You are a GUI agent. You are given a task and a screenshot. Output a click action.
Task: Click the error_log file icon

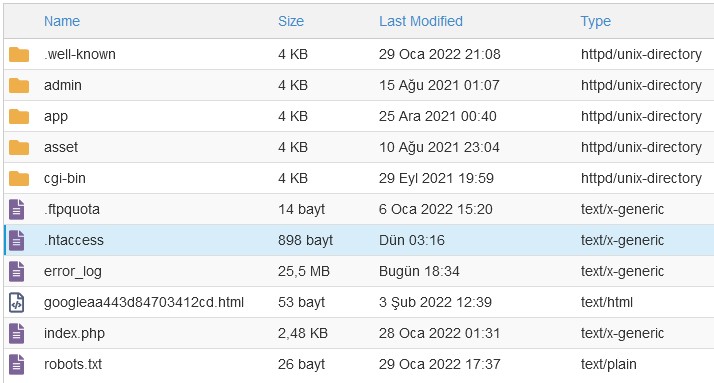pyautogui.click(x=16, y=271)
